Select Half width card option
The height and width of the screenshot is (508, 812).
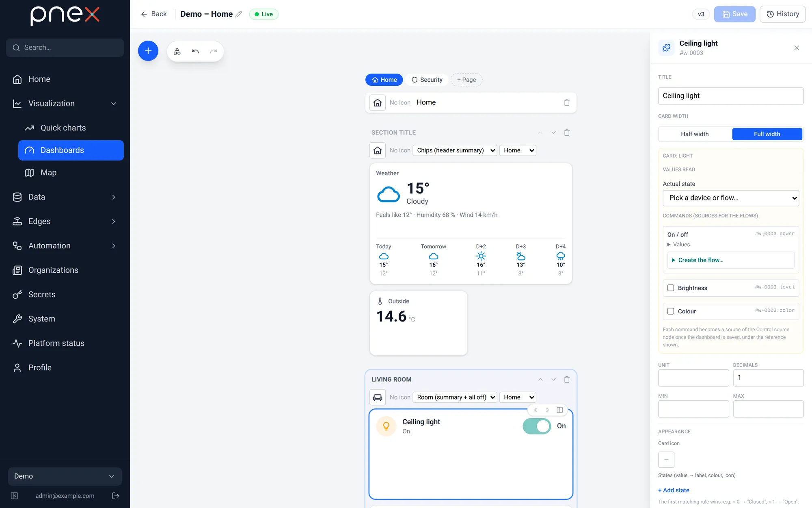(x=695, y=134)
